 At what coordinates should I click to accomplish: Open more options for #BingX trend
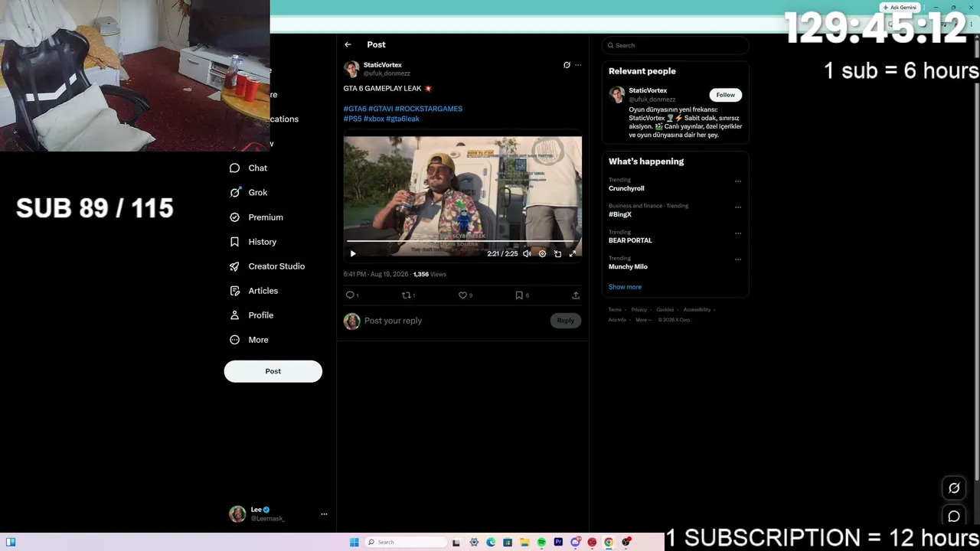(738, 207)
